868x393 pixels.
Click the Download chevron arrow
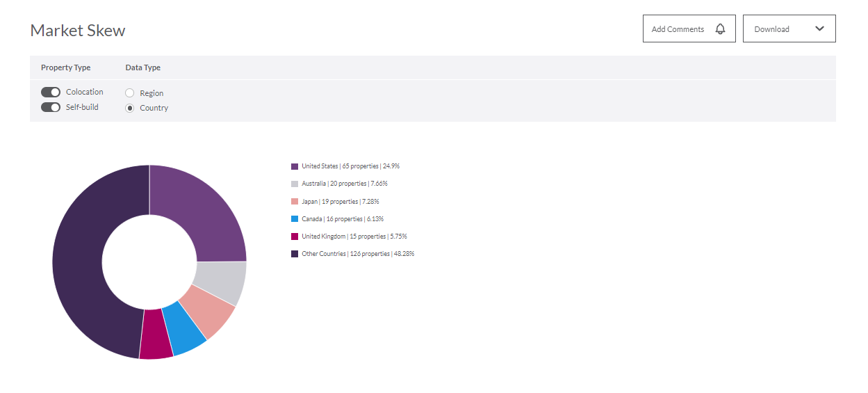pos(819,29)
